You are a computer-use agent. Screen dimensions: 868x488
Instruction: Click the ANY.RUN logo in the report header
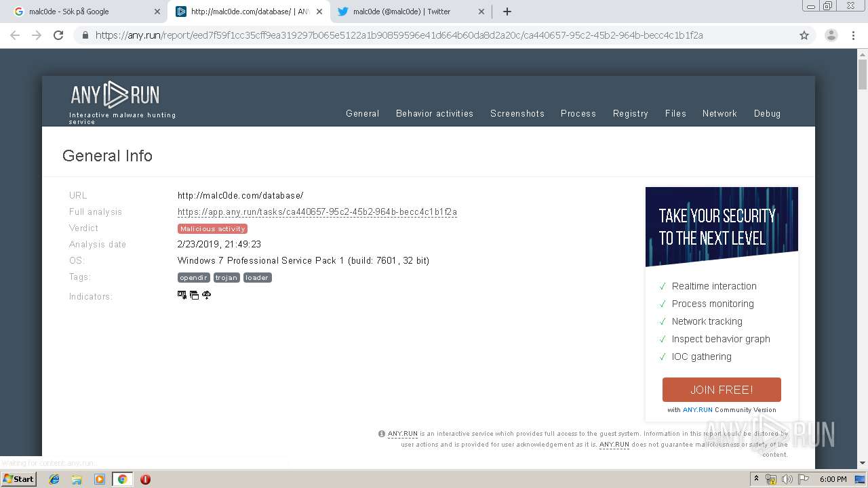point(115,95)
